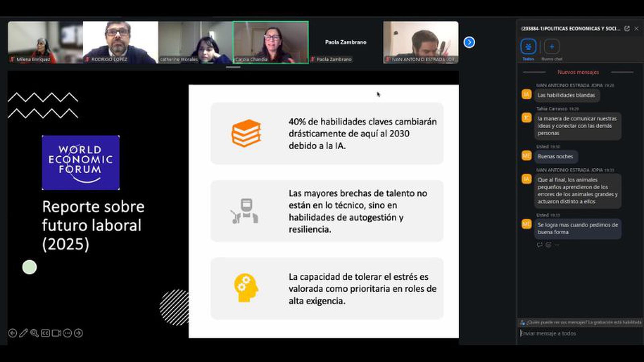Click the World Economic Forum logo
This screenshot has width=644, height=362.
point(81,163)
